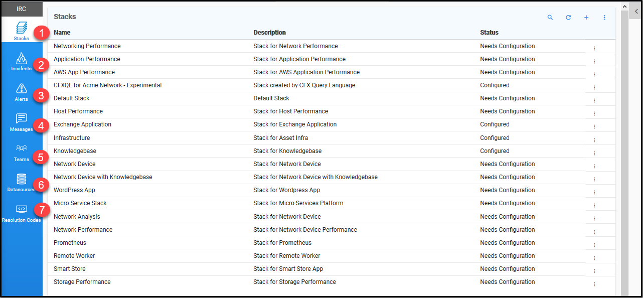This screenshot has width=644, height=299.
Task: Open Resolution Codes in the sidebar
Action: pyautogui.click(x=21, y=212)
